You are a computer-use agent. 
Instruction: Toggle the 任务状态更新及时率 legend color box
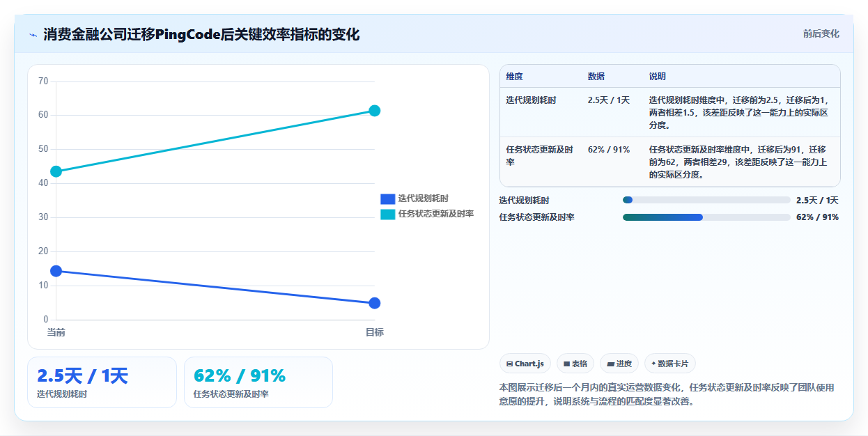[387, 214]
